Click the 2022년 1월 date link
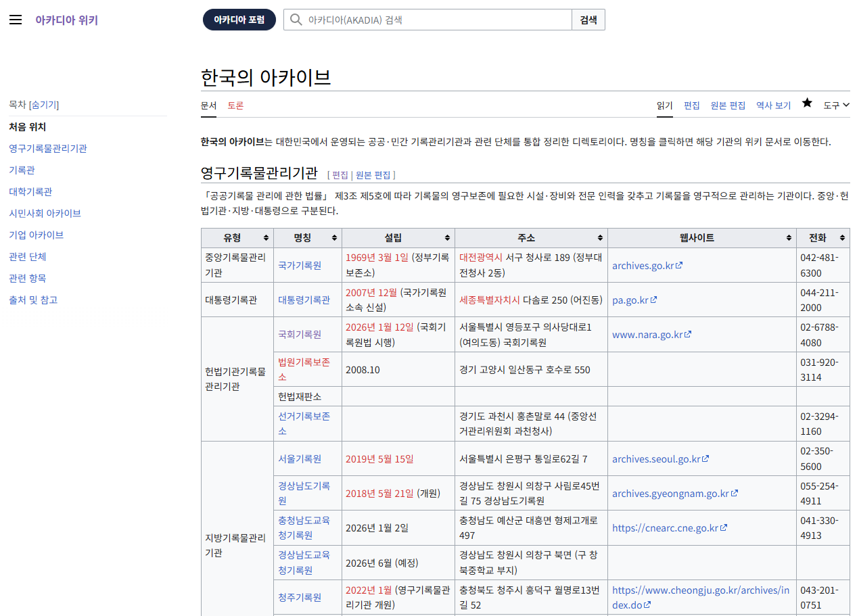857x616 pixels. [369, 590]
